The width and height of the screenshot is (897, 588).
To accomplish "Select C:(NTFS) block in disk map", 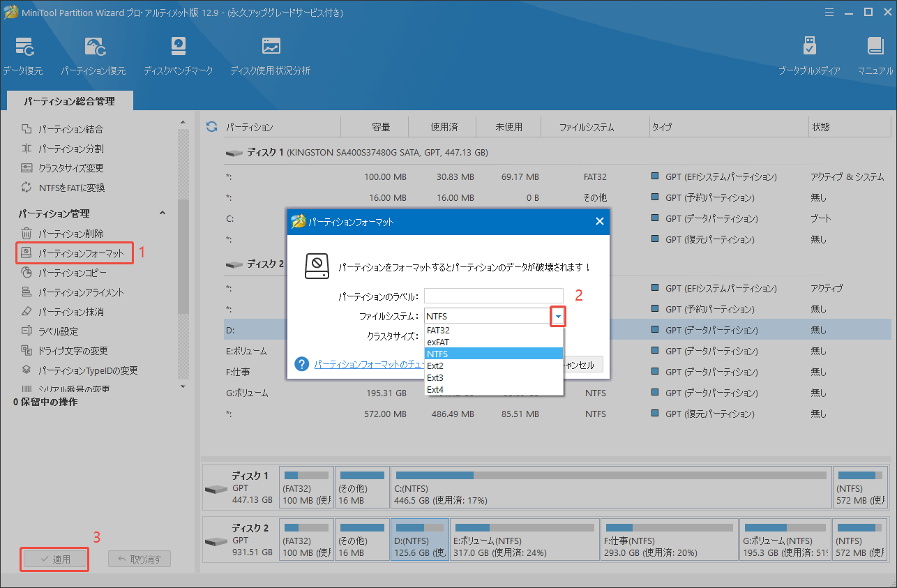I will pos(611,488).
